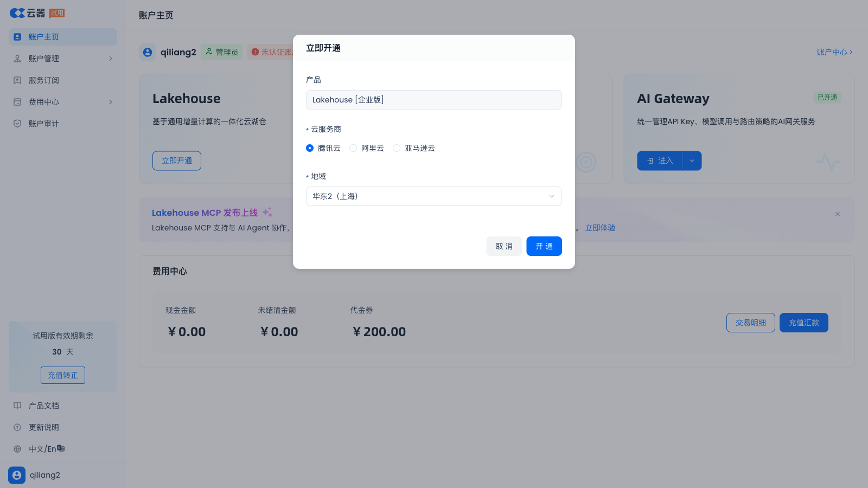Open 费用中心 in the sidebar

(63, 102)
